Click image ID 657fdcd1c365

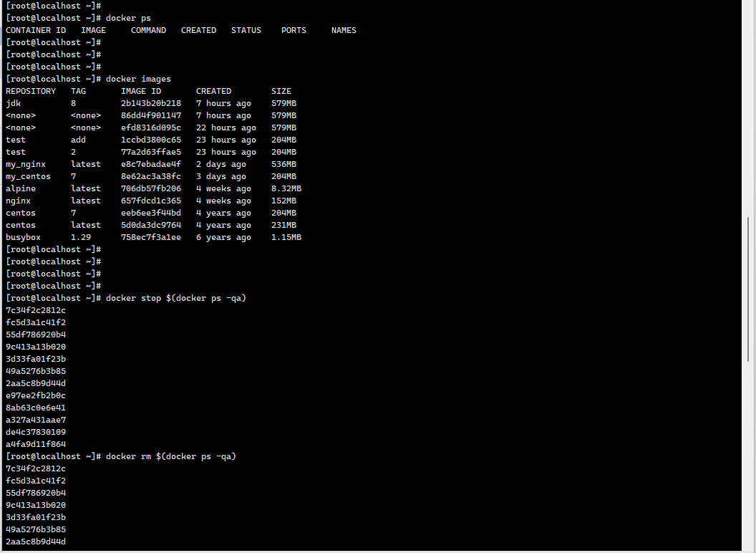click(x=151, y=201)
